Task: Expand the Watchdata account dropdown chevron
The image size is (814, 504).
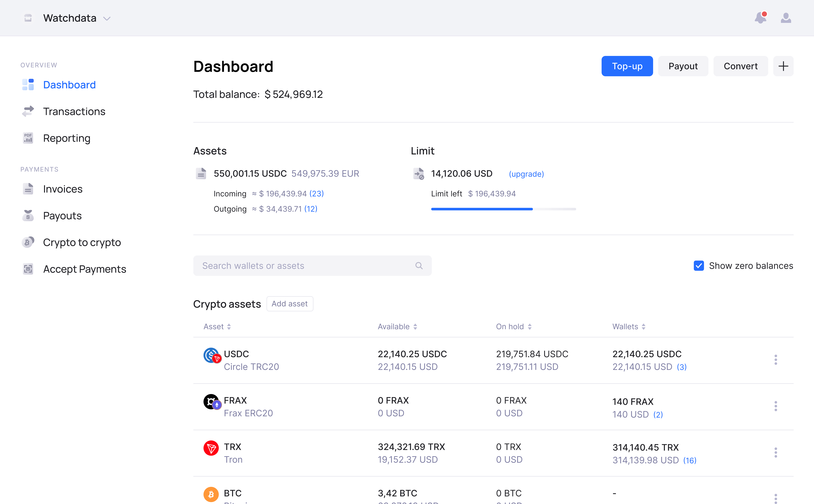Action: click(107, 19)
